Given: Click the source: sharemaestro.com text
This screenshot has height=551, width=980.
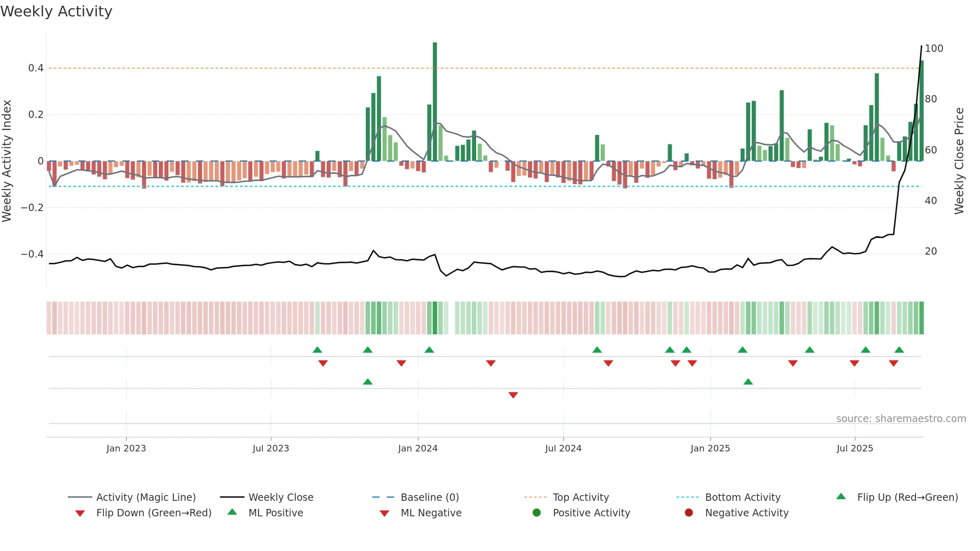Looking at the screenshot, I should [x=901, y=418].
